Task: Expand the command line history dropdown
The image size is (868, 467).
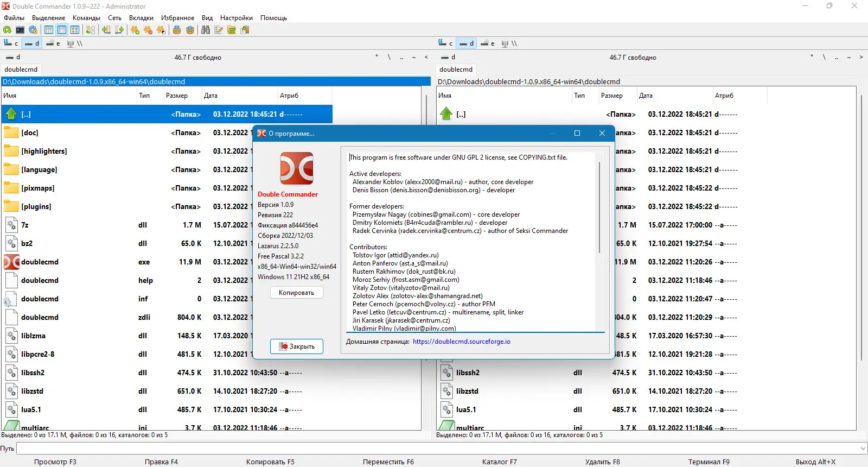Action: click(x=863, y=449)
